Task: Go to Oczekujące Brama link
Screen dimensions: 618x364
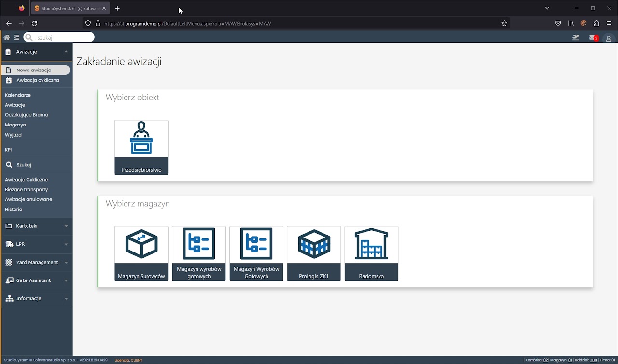Action: click(x=27, y=115)
